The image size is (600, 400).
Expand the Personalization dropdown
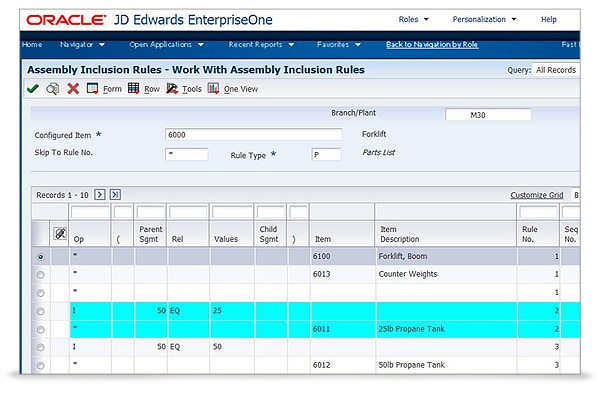485,19
